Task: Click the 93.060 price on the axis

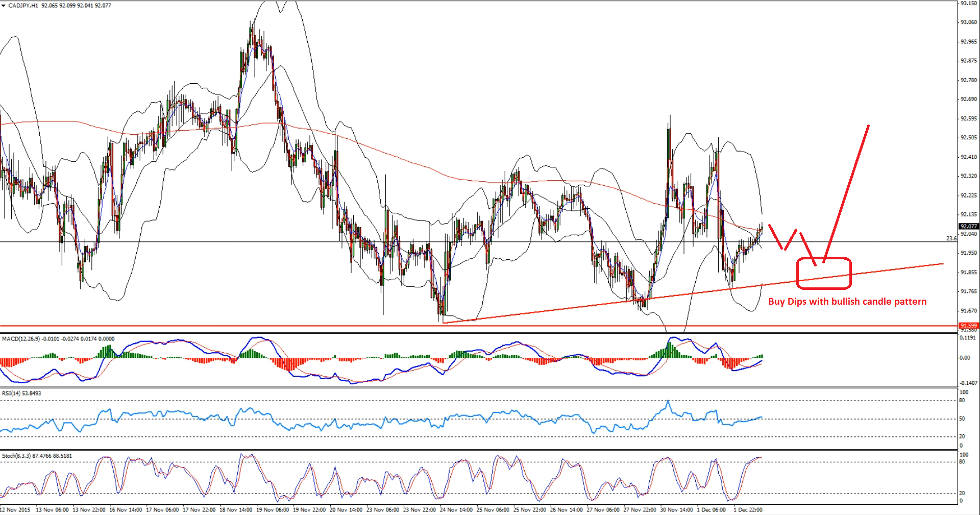Action: coord(968,22)
